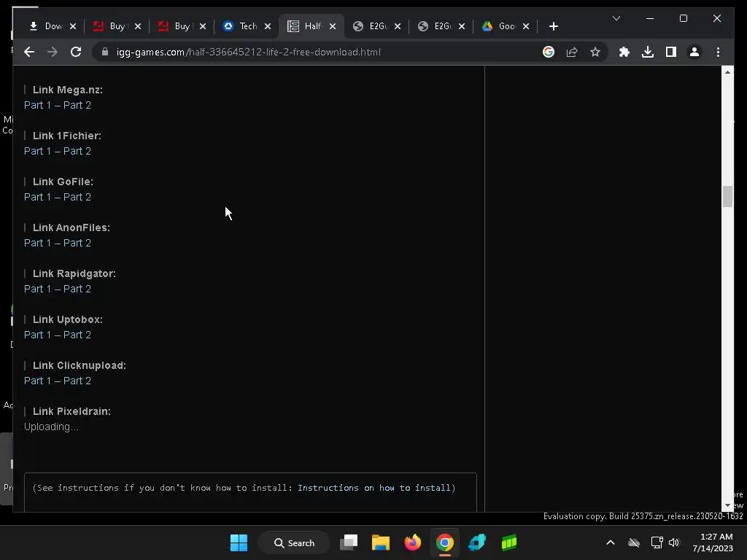Open Instructions on how to install link
The image size is (747, 560).
pyautogui.click(x=374, y=488)
